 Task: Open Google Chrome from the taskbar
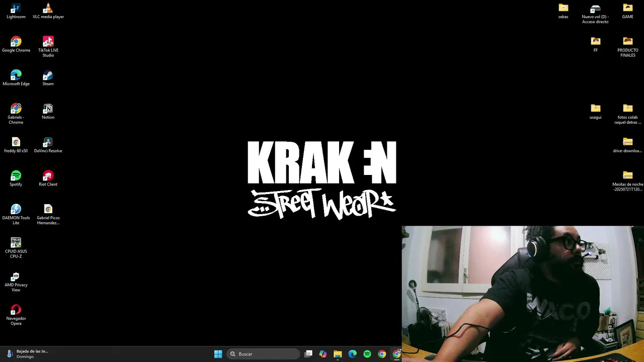click(x=382, y=354)
